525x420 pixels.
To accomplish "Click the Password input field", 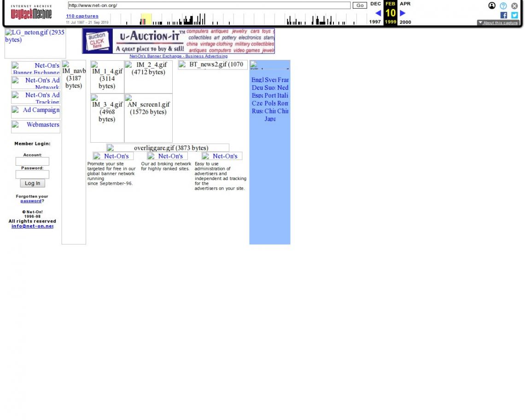I will pyautogui.click(x=32, y=175).
